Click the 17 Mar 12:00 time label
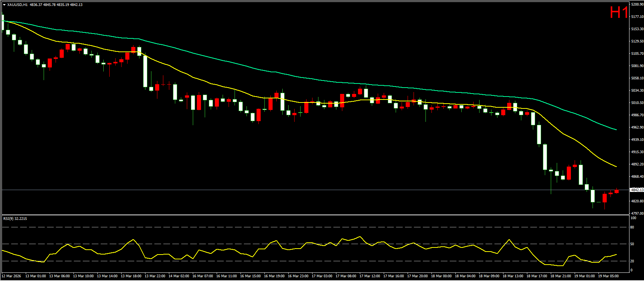The height and width of the screenshot is (281, 644). click(370, 276)
